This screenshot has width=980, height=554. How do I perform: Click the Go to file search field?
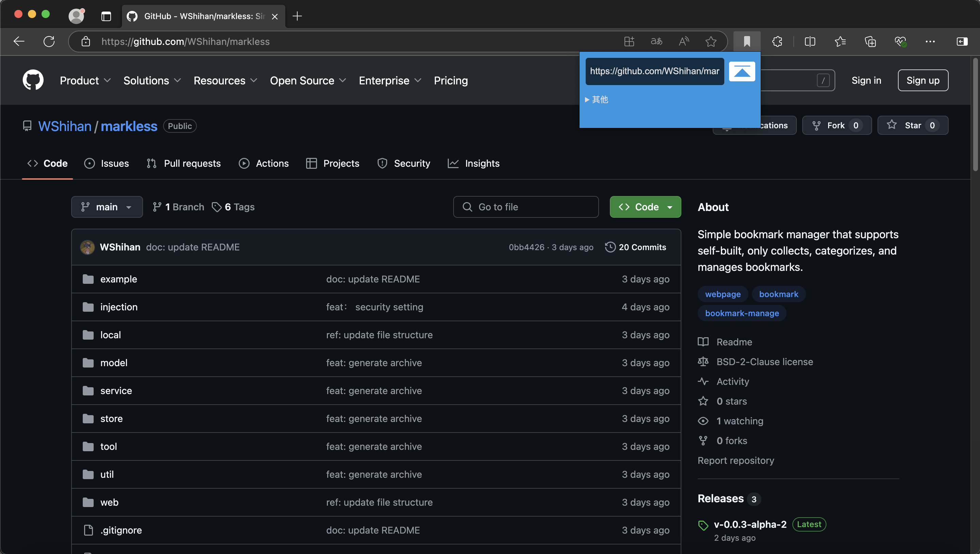526,207
